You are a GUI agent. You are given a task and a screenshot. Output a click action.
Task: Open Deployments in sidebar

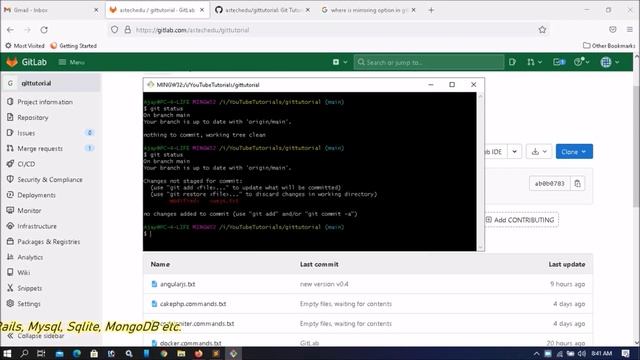point(36,195)
